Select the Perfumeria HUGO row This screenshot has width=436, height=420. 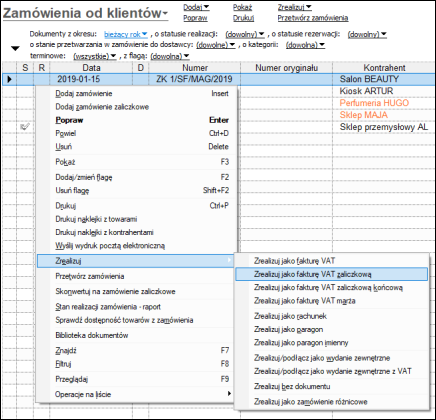coord(374,103)
